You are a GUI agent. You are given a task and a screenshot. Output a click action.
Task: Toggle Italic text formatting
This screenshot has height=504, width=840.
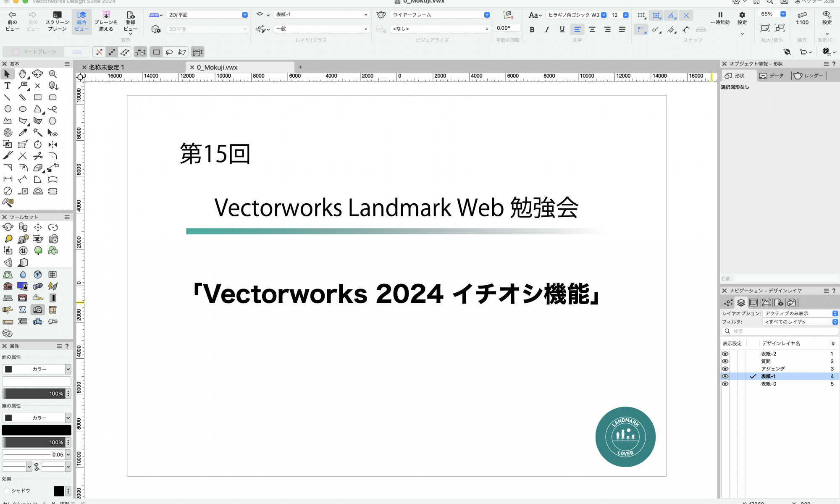(547, 29)
